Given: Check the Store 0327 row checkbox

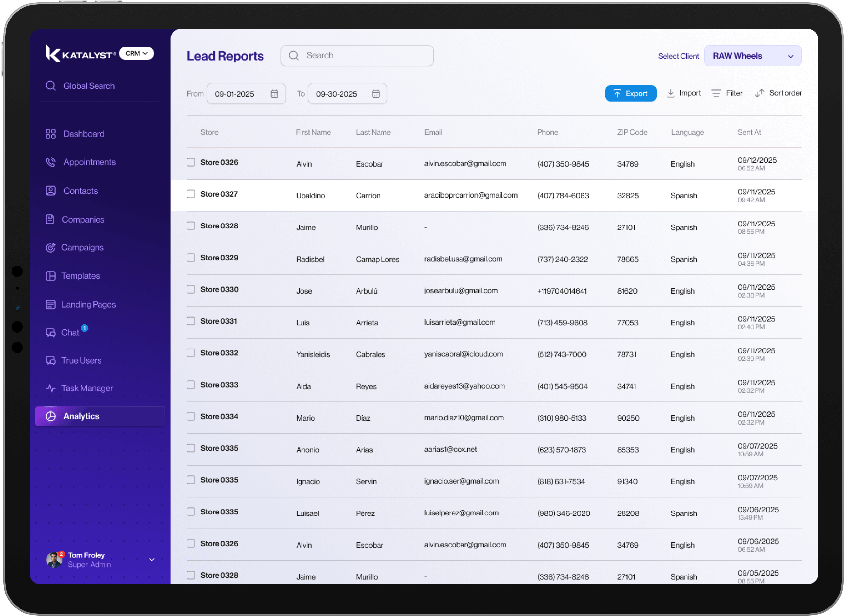Looking at the screenshot, I should click(x=191, y=194).
